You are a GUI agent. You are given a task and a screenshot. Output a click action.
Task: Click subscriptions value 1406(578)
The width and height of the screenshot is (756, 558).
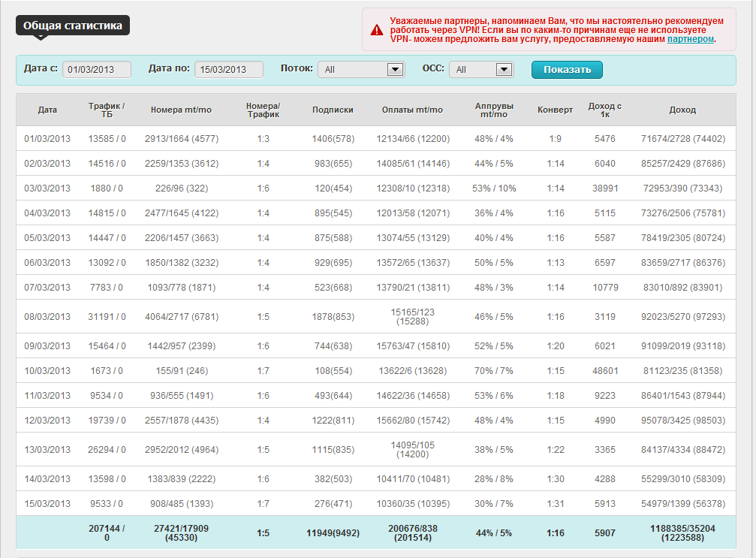point(333,139)
